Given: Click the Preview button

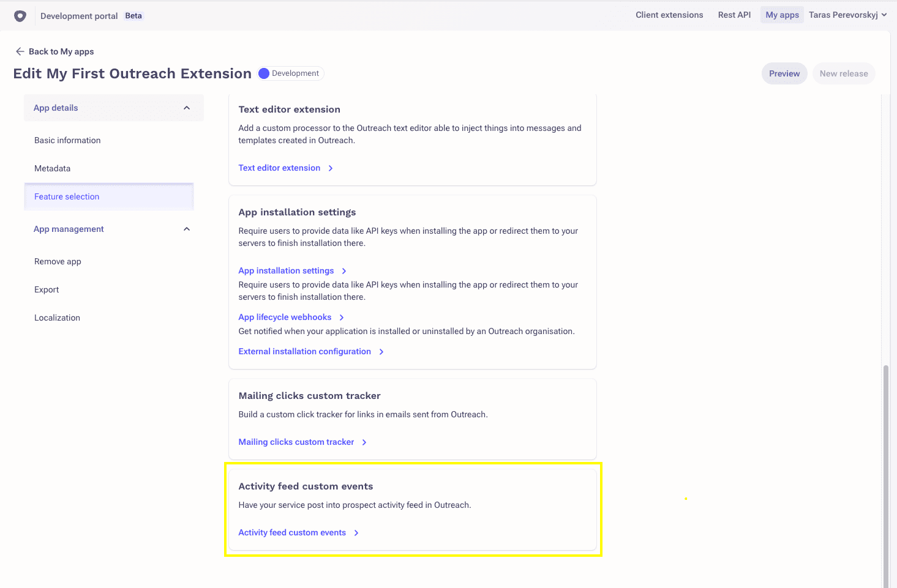Looking at the screenshot, I should point(784,73).
